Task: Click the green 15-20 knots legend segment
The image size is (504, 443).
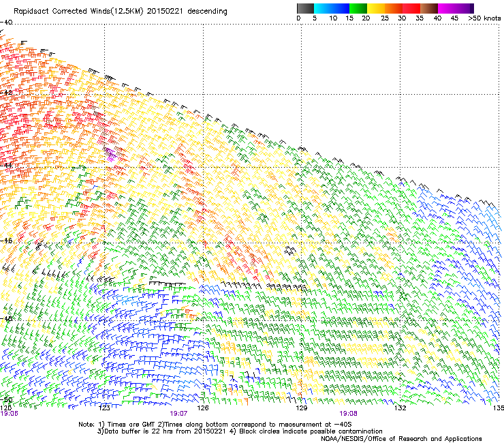Action: click(x=358, y=8)
